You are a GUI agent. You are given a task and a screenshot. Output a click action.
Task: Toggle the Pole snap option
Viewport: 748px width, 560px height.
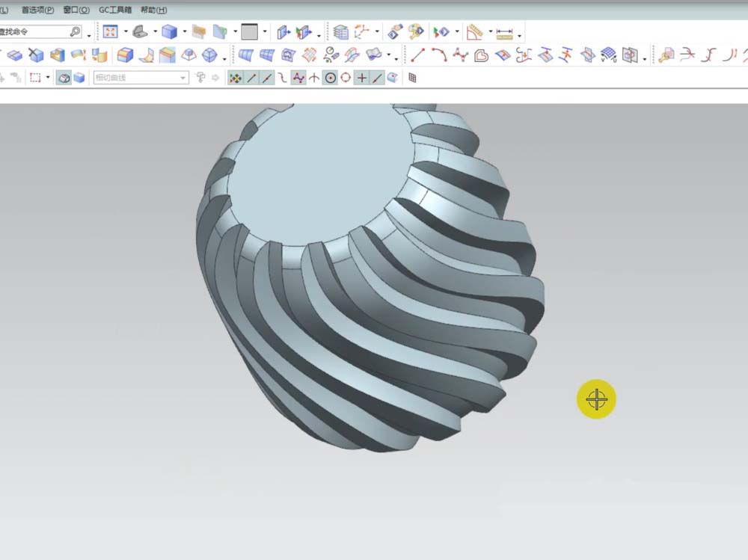pyautogui.click(x=298, y=78)
